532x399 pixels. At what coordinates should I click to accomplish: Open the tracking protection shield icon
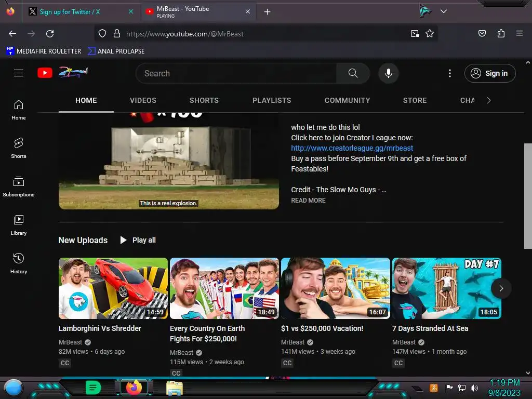click(x=102, y=34)
